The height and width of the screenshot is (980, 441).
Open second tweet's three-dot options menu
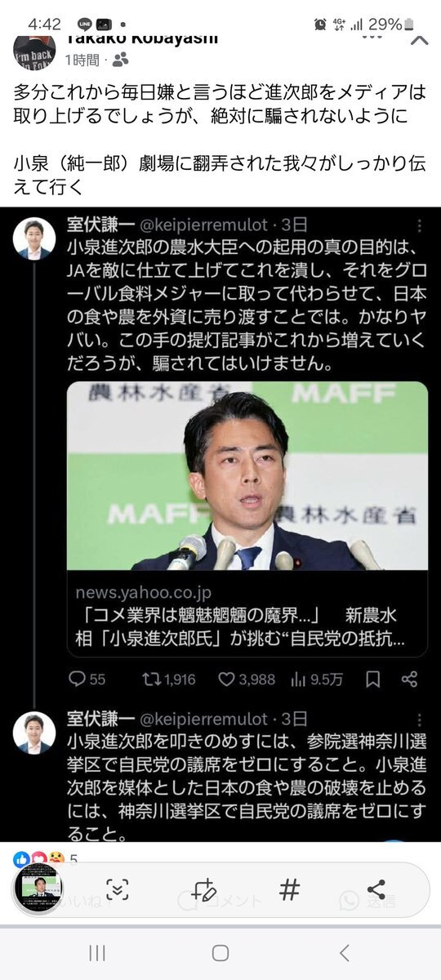pyautogui.click(x=420, y=719)
